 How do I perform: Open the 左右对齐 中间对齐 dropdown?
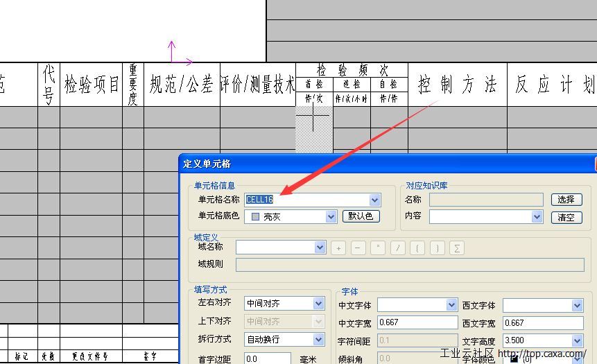319,304
